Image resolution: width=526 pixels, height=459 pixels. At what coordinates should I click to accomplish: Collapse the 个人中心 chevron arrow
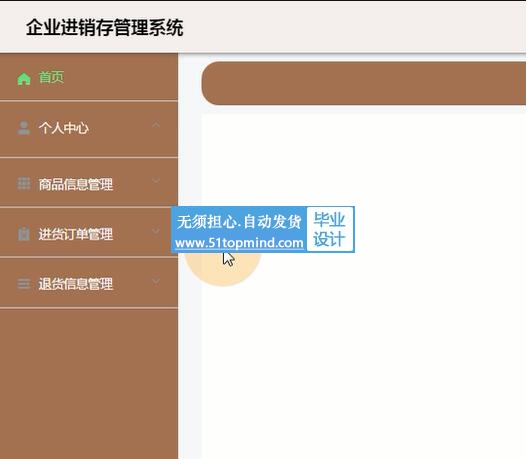[156, 125]
